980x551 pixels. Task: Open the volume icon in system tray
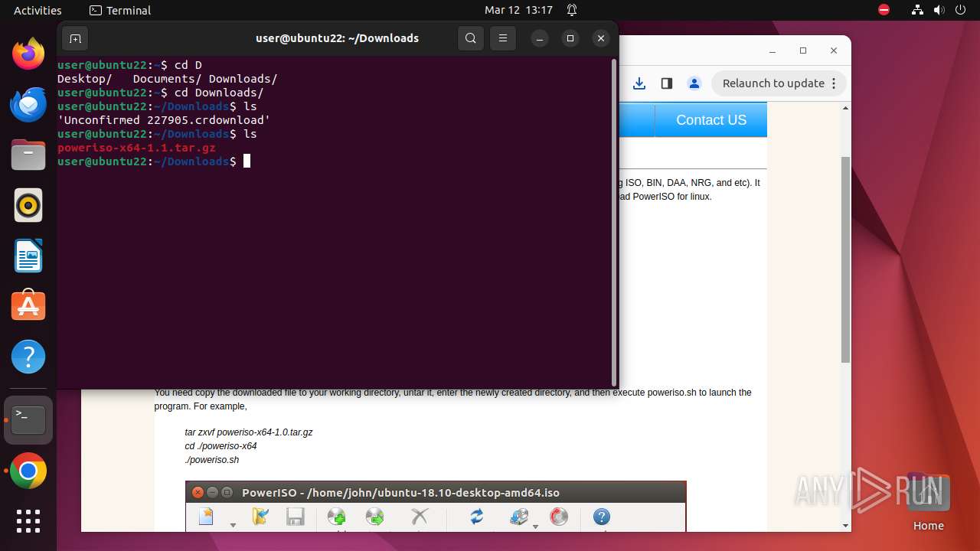pos(939,10)
